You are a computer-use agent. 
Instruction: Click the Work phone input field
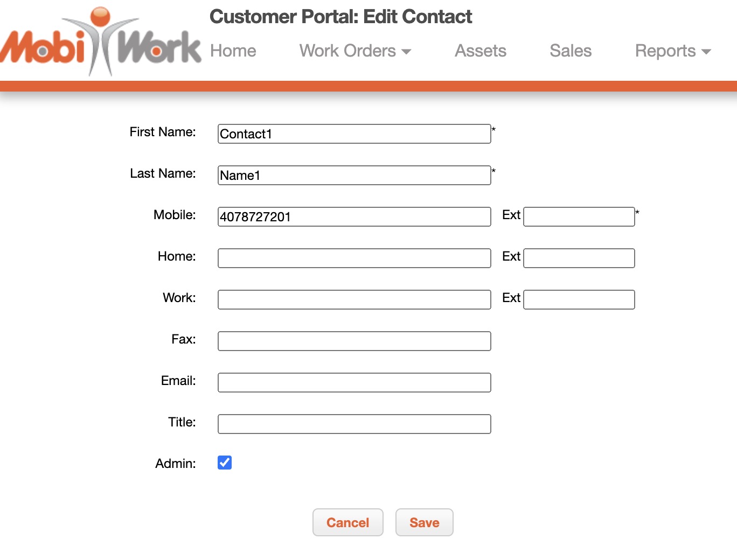(354, 300)
